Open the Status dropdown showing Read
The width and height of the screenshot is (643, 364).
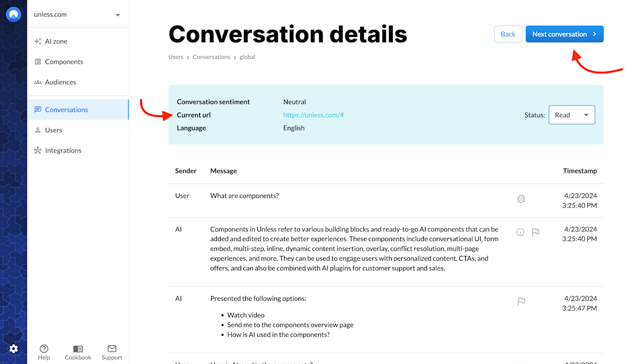[x=572, y=115]
